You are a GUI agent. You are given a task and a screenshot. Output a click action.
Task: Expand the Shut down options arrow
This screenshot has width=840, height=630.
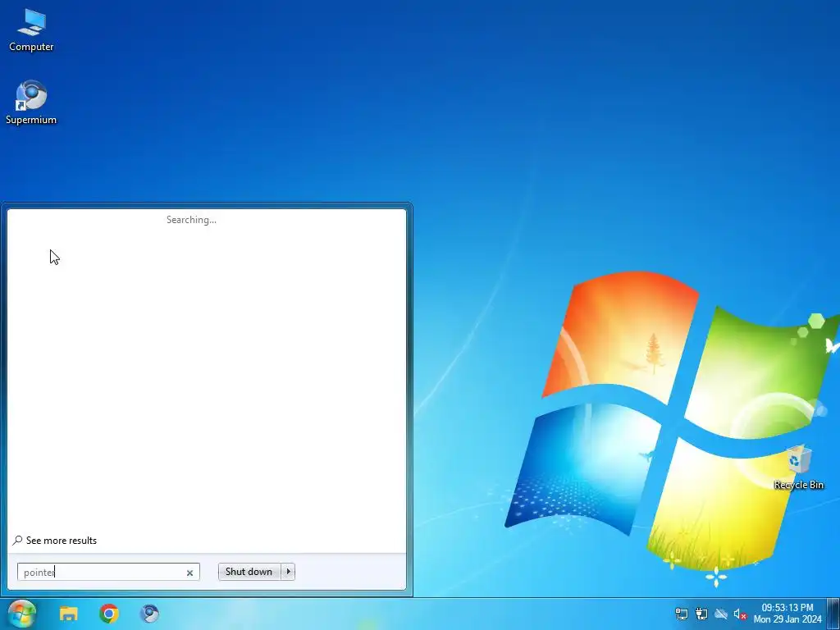288,572
